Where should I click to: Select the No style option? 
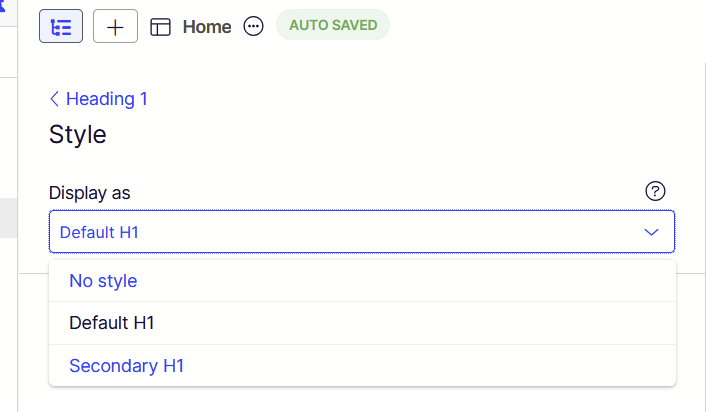coord(103,281)
